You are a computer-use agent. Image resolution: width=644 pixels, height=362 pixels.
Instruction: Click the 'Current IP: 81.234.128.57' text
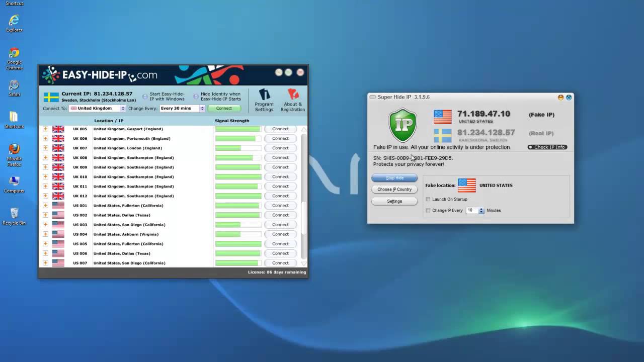(97, 94)
